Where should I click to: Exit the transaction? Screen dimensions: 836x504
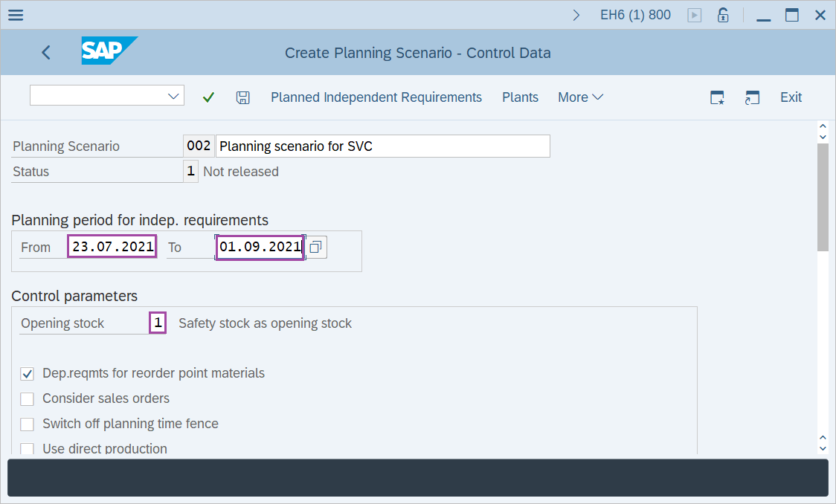click(x=791, y=97)
